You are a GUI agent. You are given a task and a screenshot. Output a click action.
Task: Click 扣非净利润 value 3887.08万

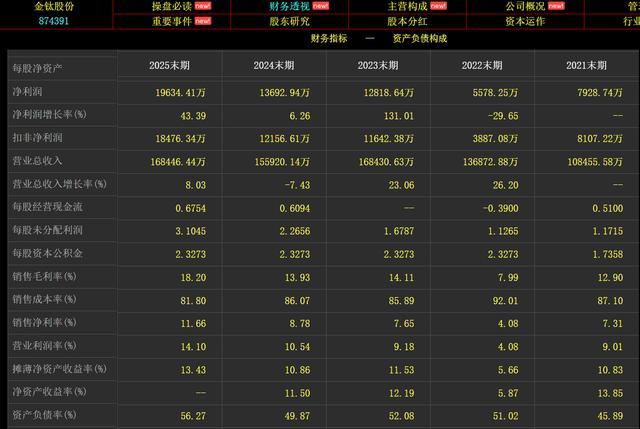(496, 139)
